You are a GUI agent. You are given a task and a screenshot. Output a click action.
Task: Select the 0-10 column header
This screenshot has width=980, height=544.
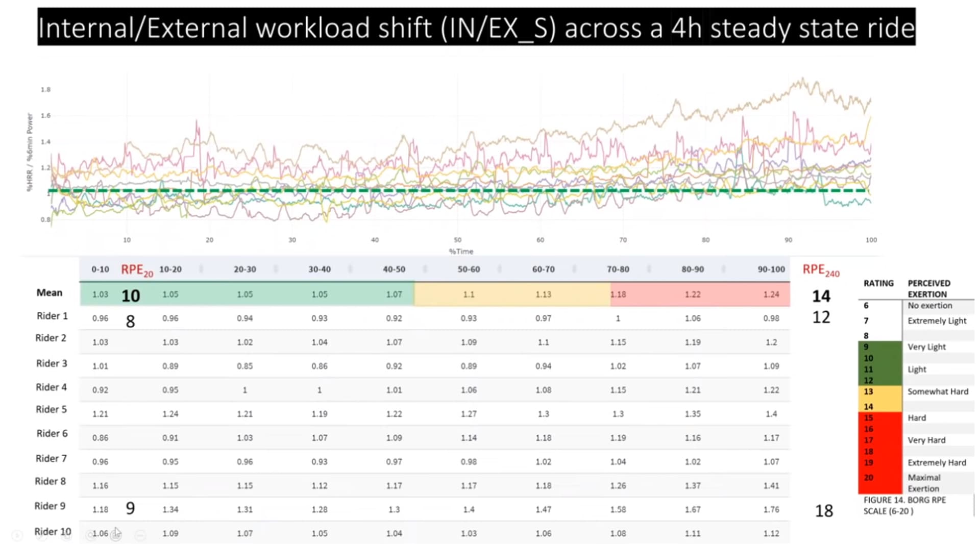click(x=100, y=269)
